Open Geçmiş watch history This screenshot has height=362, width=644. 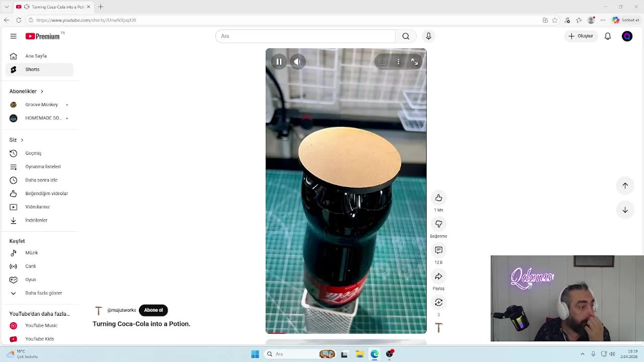tap(39, 153)
